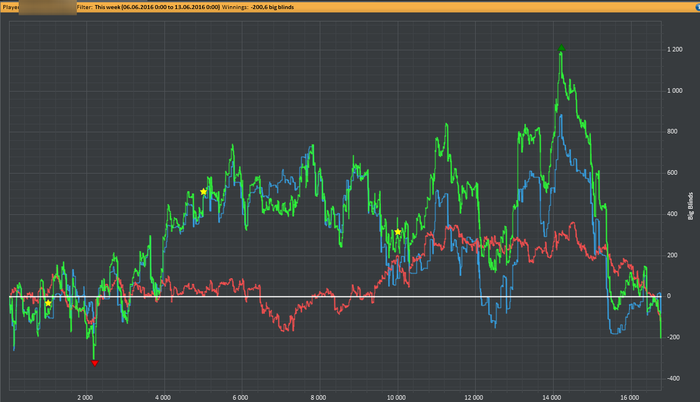Select the green upward triangle at graph peak

[x=562, y=48]
